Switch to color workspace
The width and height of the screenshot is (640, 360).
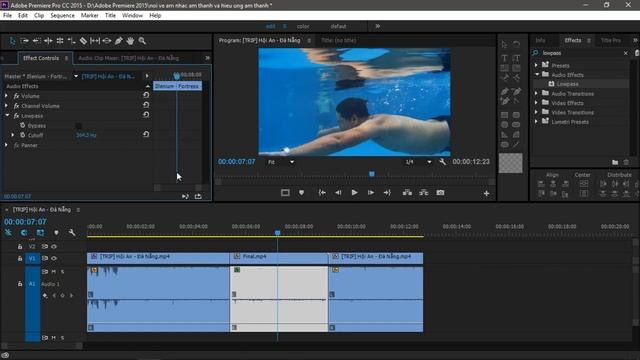tap(303, 26)
